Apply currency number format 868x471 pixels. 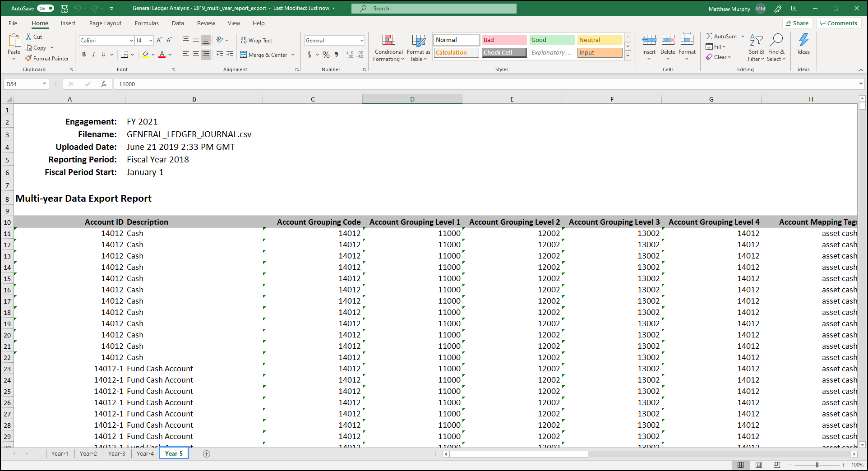pyautogui.click(x=310, y=55)
